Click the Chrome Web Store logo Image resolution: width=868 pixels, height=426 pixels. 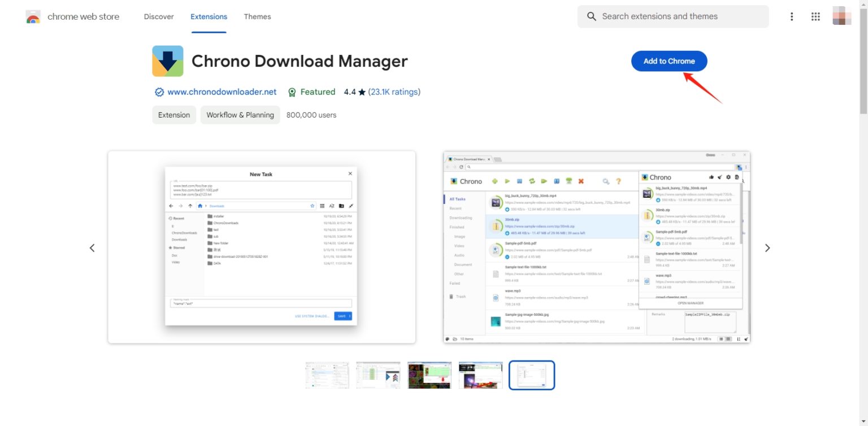(x=33, y=16)
